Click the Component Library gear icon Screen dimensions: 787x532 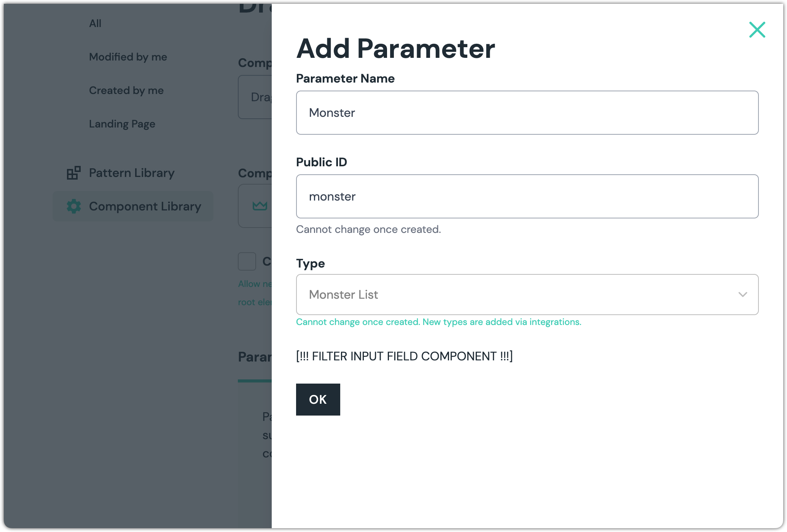74,206
